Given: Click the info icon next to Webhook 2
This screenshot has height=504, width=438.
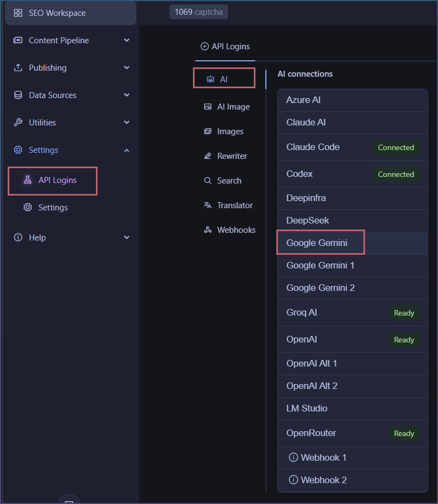Looking at the screenshot, I should click(293, 479).
